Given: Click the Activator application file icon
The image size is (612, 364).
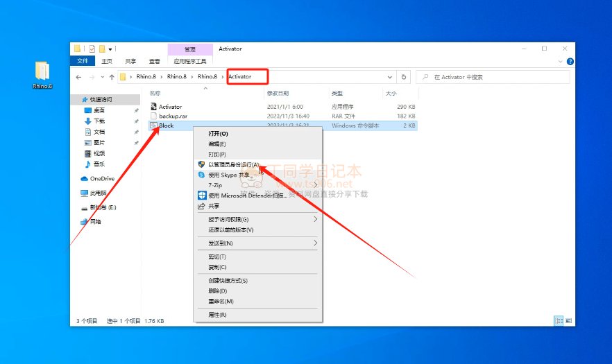Looking at the screenshot, I should click(x=153, y=107).
